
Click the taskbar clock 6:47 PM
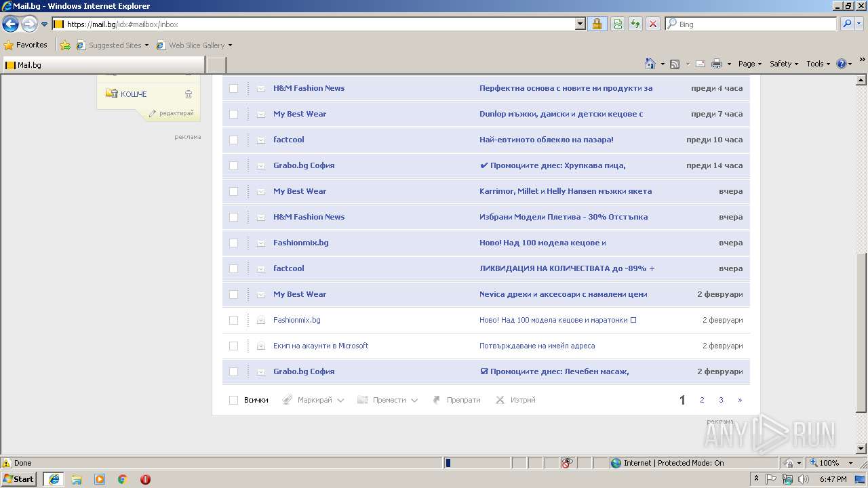pyautogui.click(x=833, y=479)
